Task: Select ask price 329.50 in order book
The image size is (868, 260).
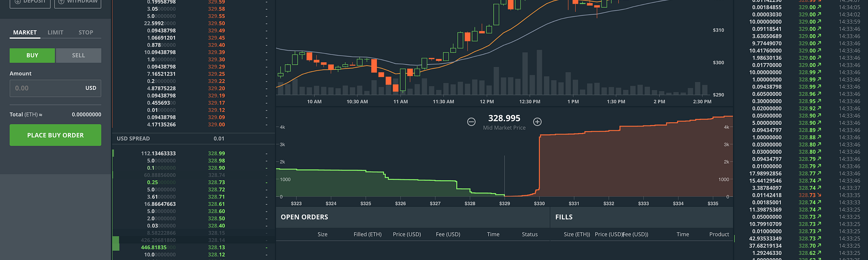Action: pyautogui.click(x=216, y=23)
